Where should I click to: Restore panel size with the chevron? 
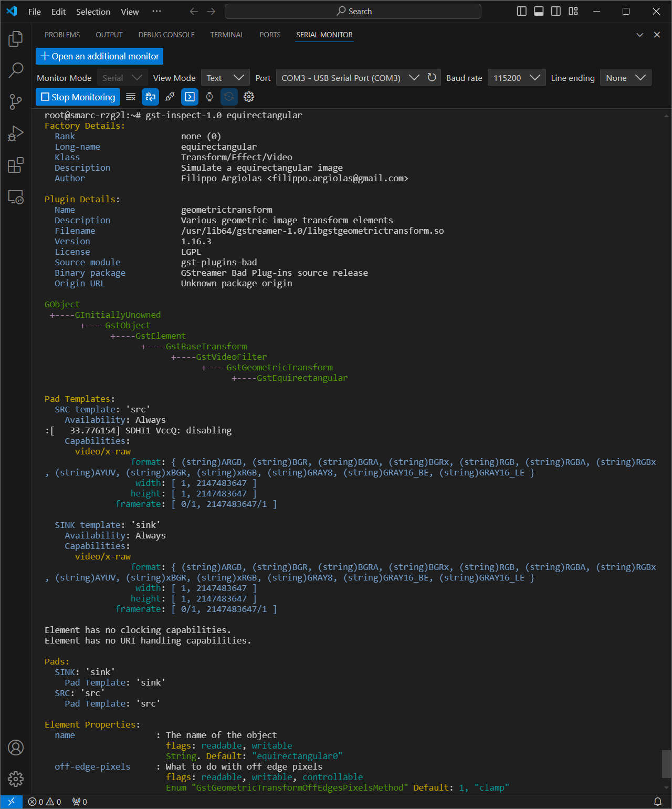click(x=640, y=35)
